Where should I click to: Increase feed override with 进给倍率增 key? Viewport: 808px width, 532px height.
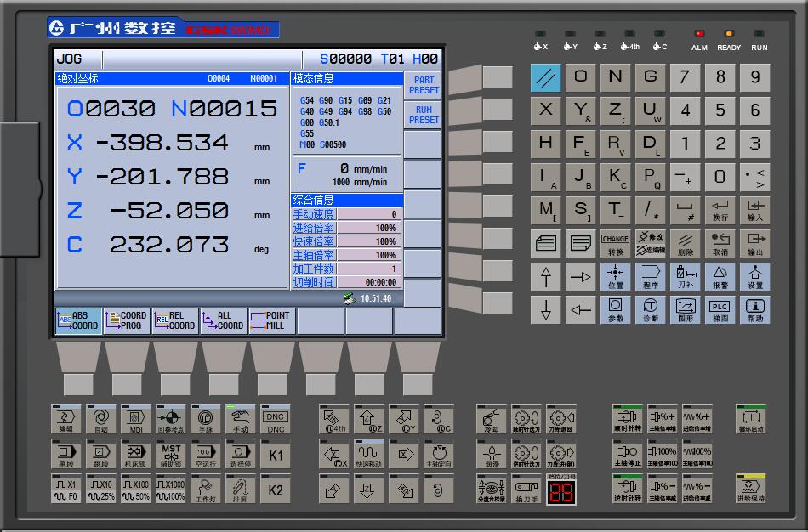tap(697, 419)
